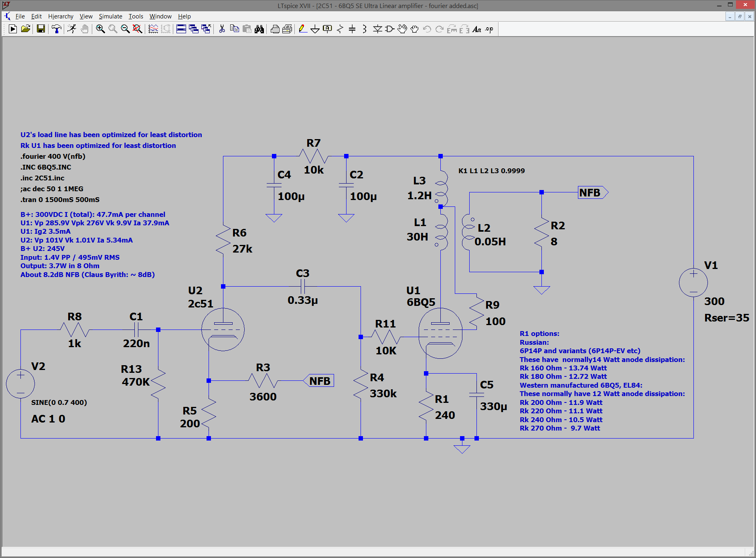Open the Control Panel hammer icon
The image size is (756, 558).
point(57,29)
